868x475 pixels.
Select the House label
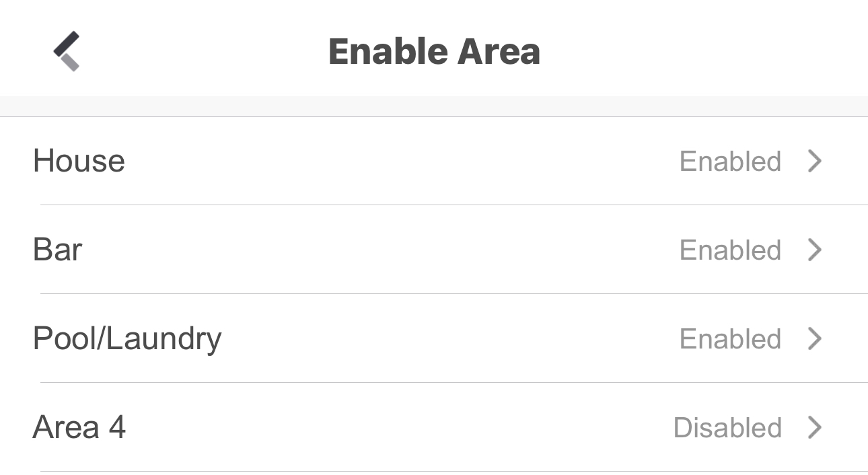(79, 161)
